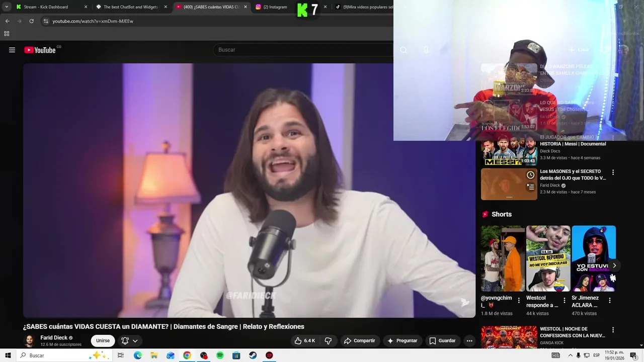This screenshot has width=644, height=362.
Task: Save the video with Guardar
Action: pos(442,340)
